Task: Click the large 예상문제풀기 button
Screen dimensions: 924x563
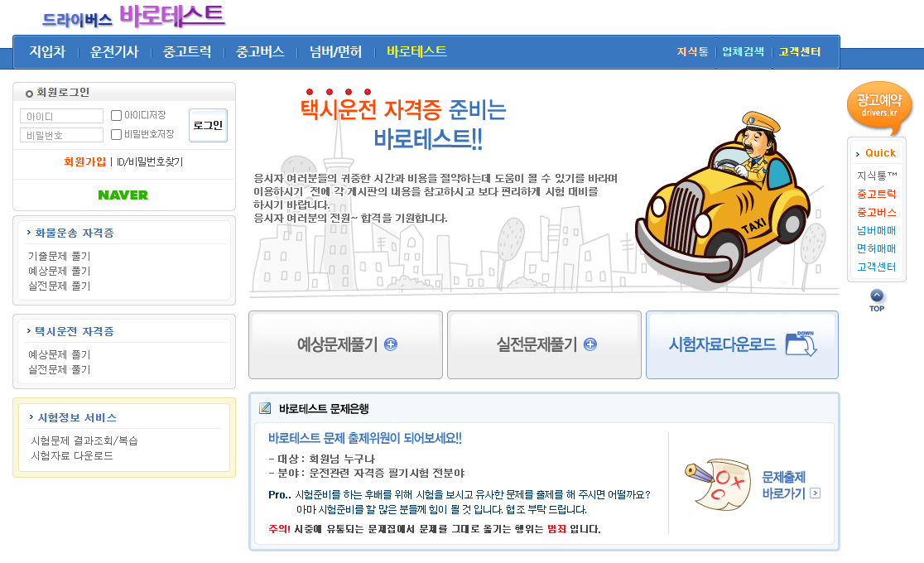Action: coord(345,345)
